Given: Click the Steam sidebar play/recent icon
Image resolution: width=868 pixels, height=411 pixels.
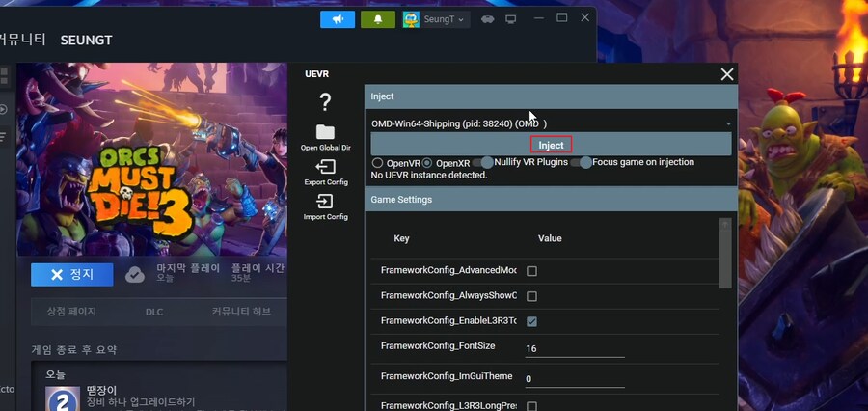Looking at the screenshot, I should (x=3, y=109).
